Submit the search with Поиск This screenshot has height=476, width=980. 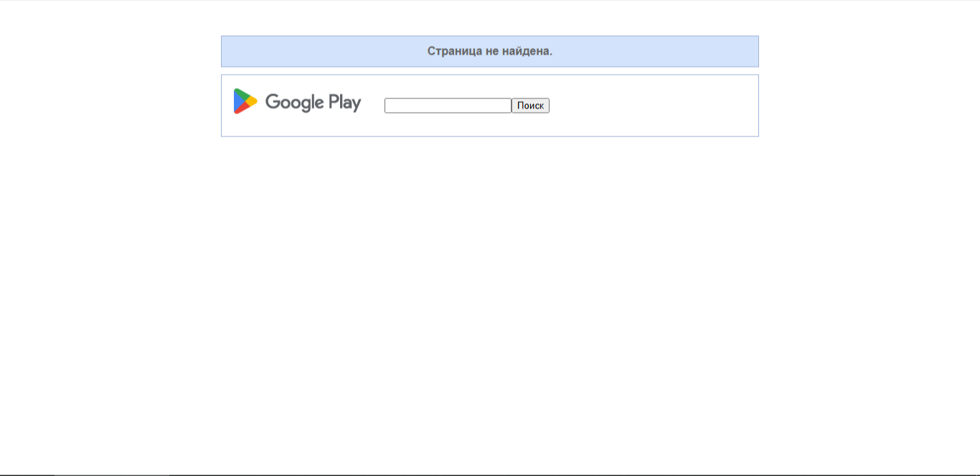coord(530,106)
